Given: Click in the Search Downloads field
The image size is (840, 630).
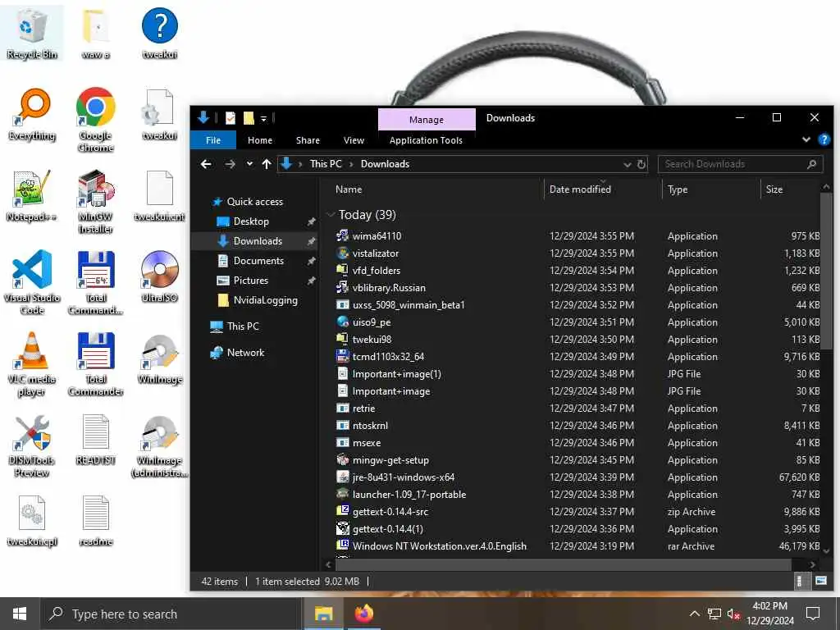Looking at the screenshot, I should tap(740, 164).
